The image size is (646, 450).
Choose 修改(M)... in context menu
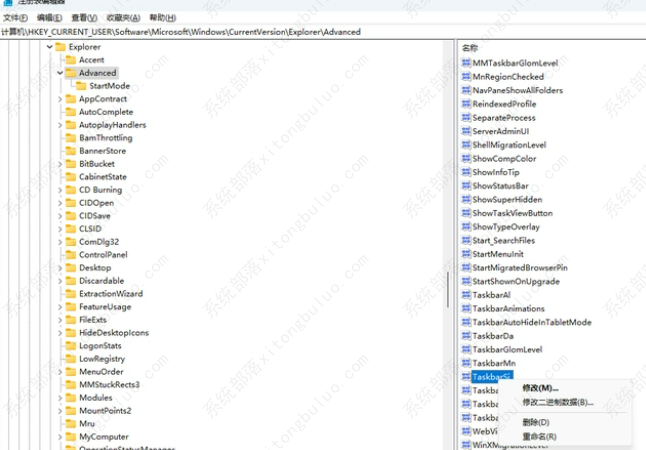[x=540, y=388]
